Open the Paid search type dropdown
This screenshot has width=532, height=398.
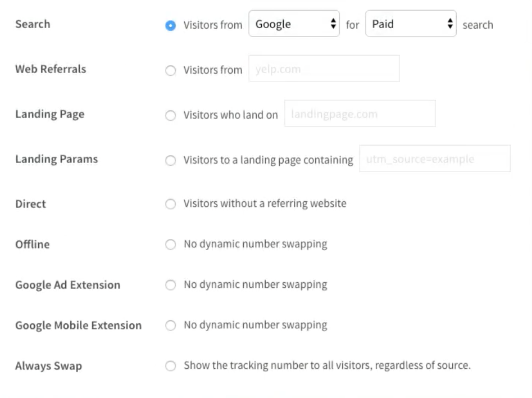click(x=411, y=24)
